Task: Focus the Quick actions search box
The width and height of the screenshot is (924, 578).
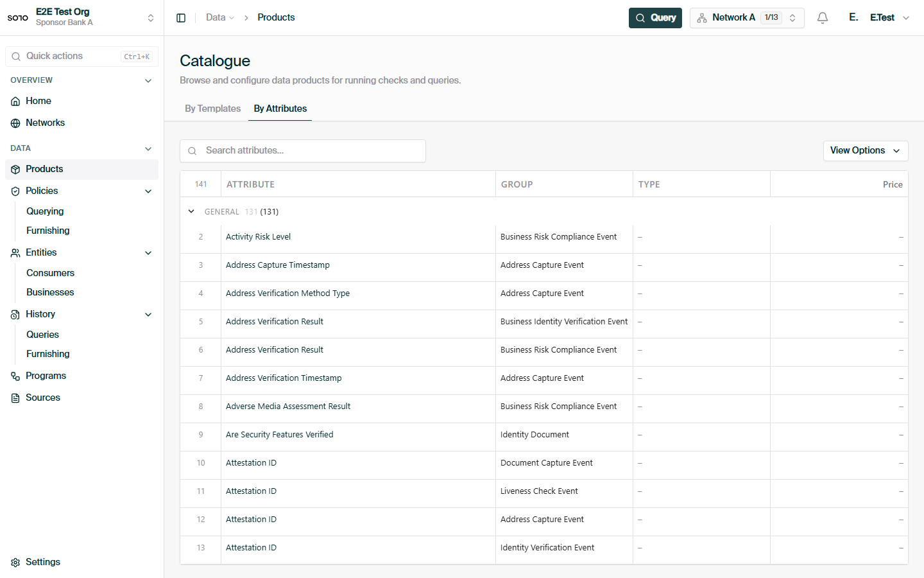Action: pos(81,57)
